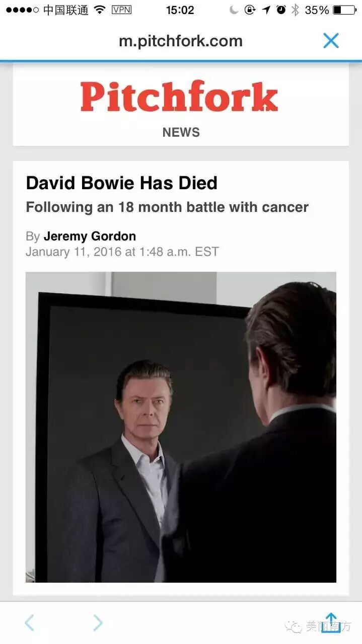This screenshot has height=644, width=362.
Task: Open the David Bowie mirror photo
Action: (181, 427)
